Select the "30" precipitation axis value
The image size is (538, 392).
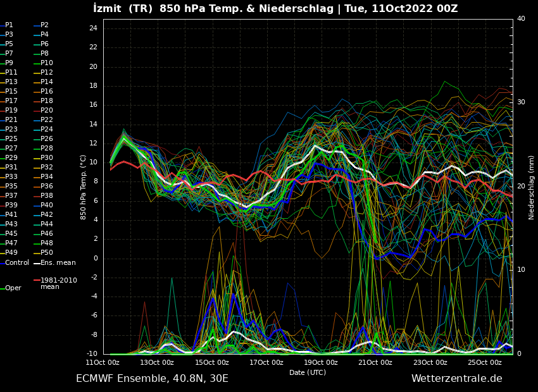521,102
